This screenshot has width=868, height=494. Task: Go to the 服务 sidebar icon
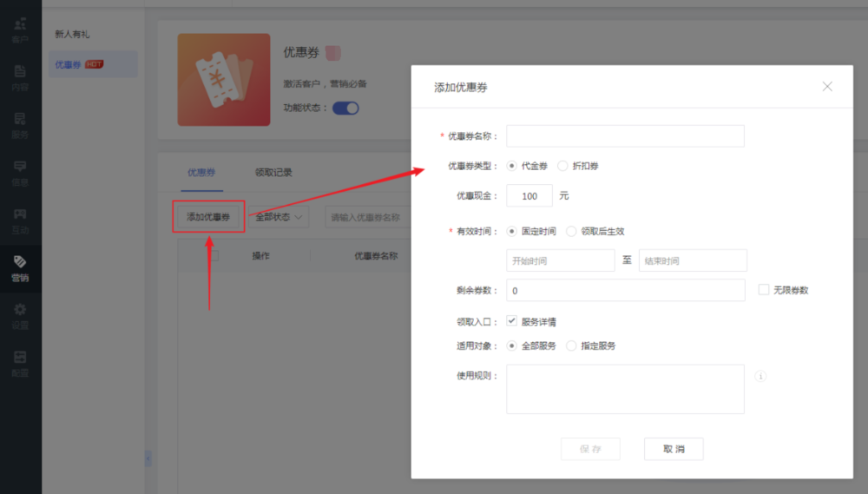pyautogui.click(x=20, y=125)
